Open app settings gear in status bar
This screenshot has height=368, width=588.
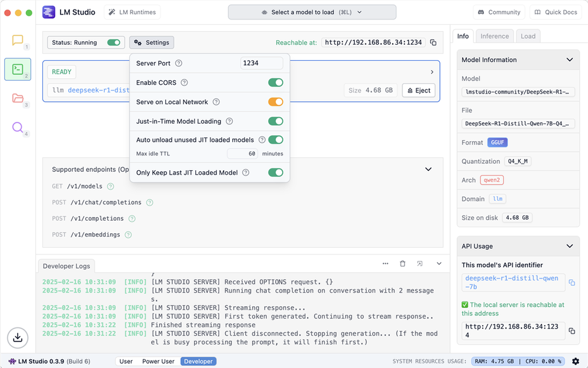click(575, 362)
